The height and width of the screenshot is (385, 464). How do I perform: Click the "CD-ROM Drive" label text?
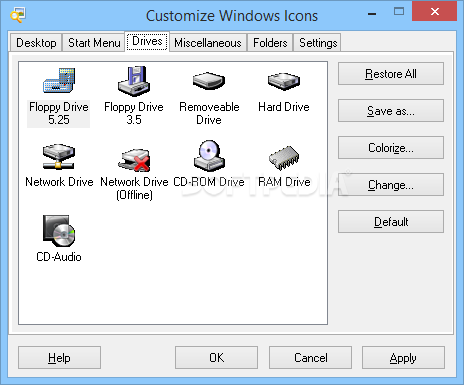[x=209, y=182]
